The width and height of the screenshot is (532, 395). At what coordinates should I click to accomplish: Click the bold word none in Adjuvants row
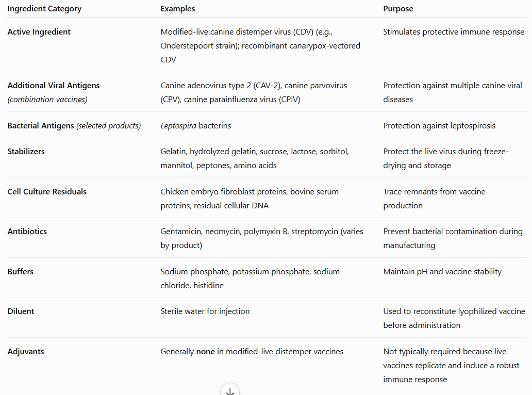click(x=206, y=352)
